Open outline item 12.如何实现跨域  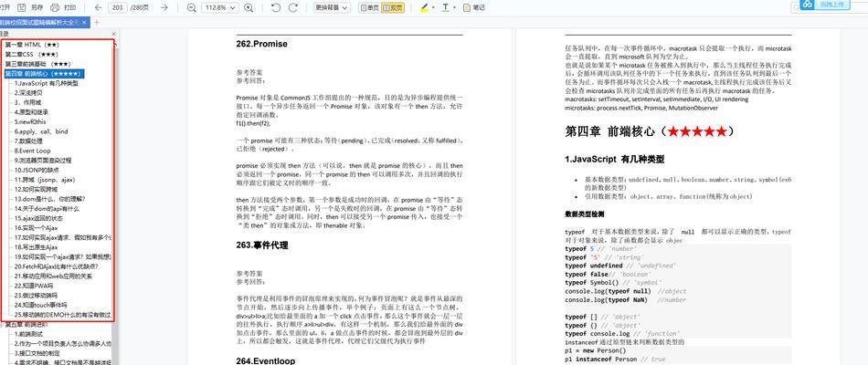pyautogui.click(x=36, y=189)
